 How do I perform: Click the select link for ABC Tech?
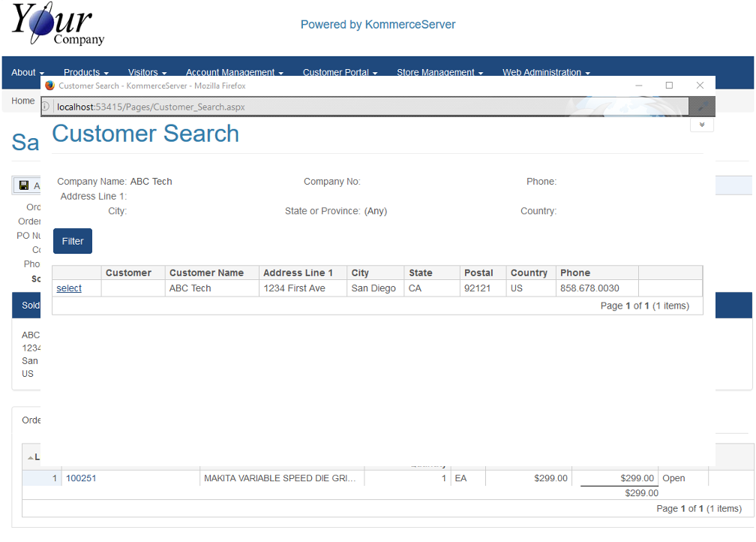click(69, 288)
